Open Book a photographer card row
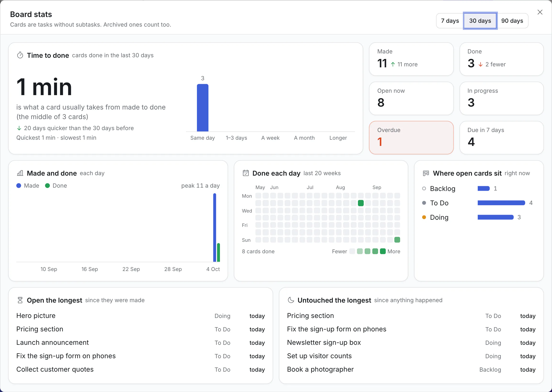 pyautogui.click(x=411, y=369)
